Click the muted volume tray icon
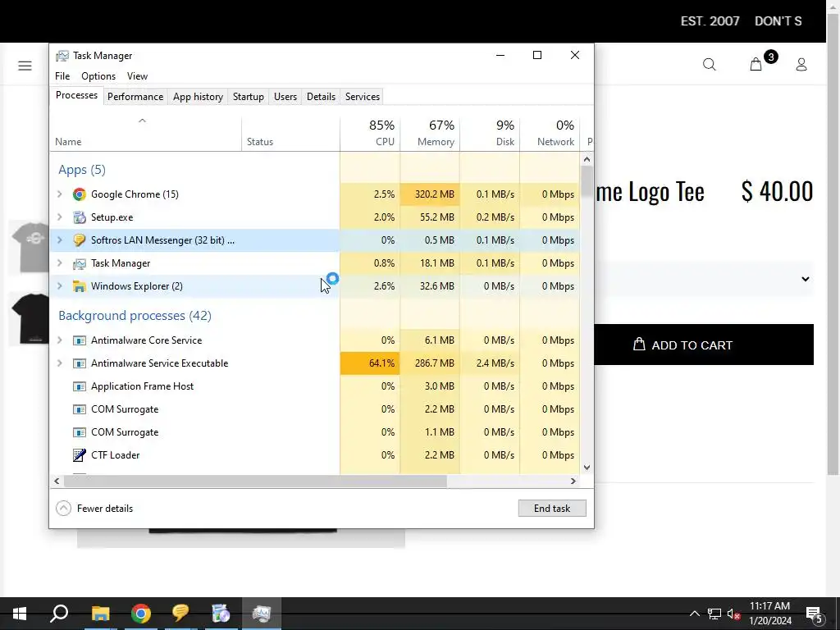Image resolution: width=840 pixels, height=630 pixels. [x=733, y=614]
